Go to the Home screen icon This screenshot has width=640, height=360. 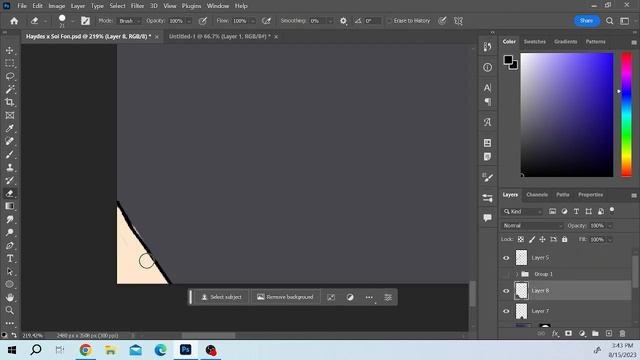(14, 21)
